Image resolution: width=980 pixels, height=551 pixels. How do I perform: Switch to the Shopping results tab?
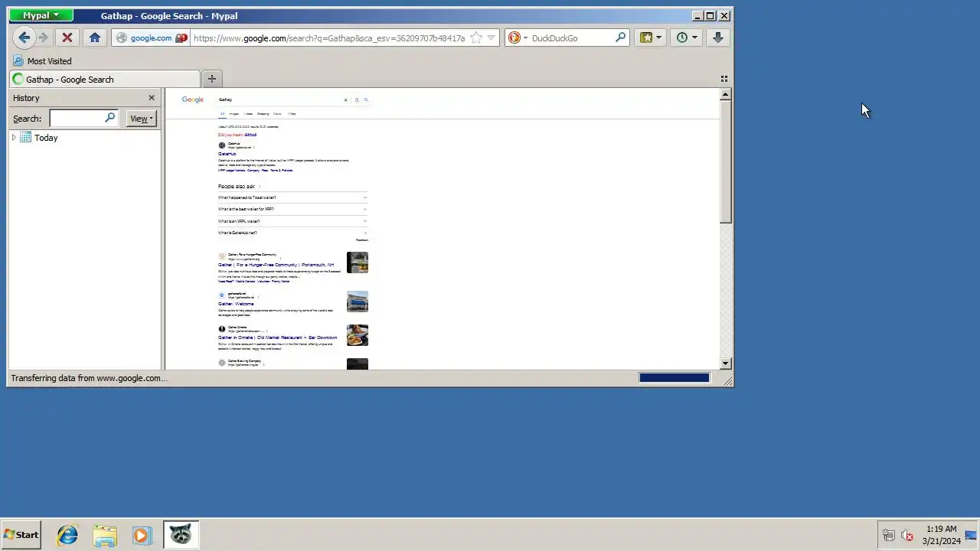point(263,114)
